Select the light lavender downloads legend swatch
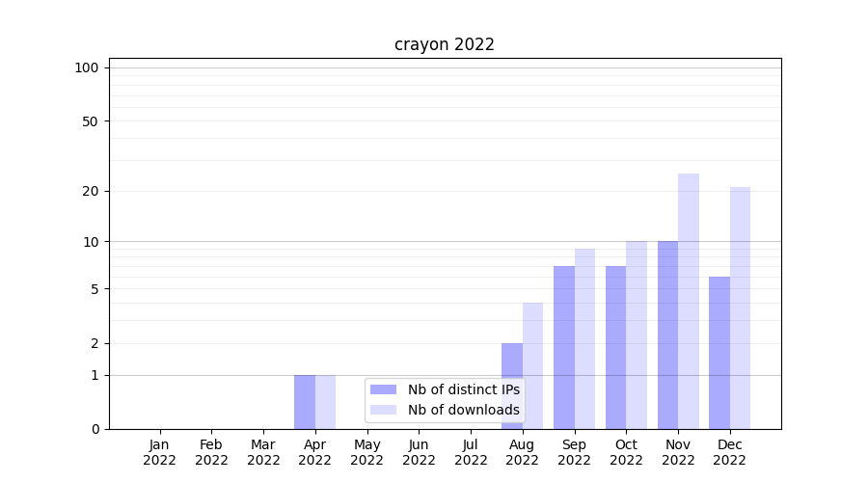Viewport: 868px width, 482px height. click(x=383, y=410)
